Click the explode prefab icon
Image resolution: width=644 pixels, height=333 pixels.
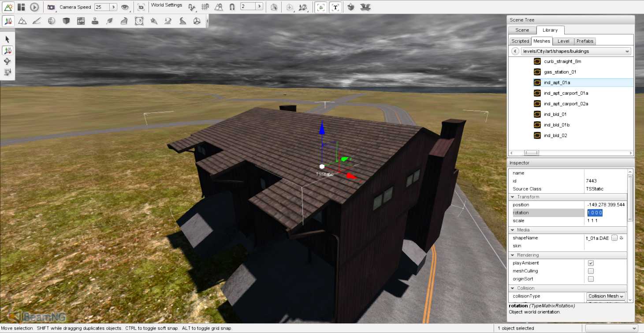coord(365,7)
